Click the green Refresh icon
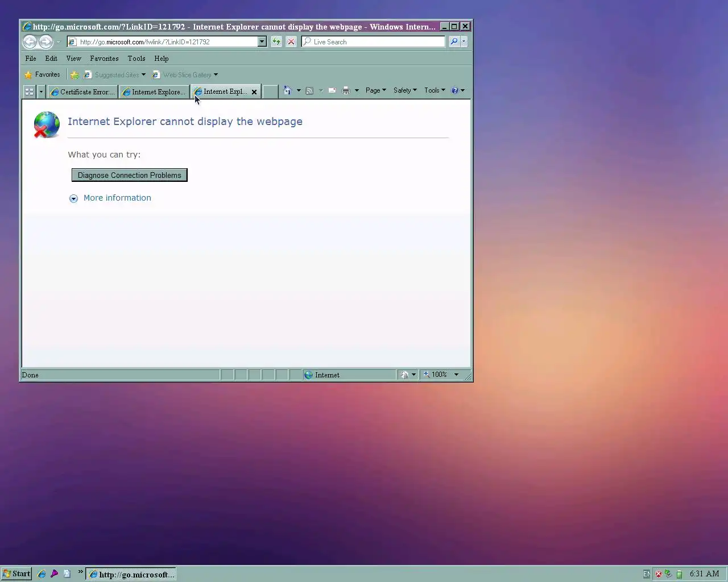The width and height of the screenshot is (728, 582). point(276,41)
